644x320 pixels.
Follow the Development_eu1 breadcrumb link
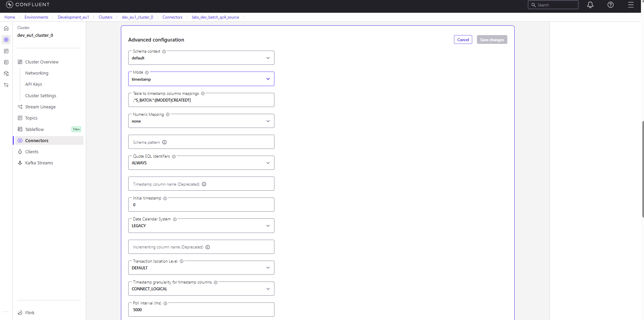tap(73, 17)
